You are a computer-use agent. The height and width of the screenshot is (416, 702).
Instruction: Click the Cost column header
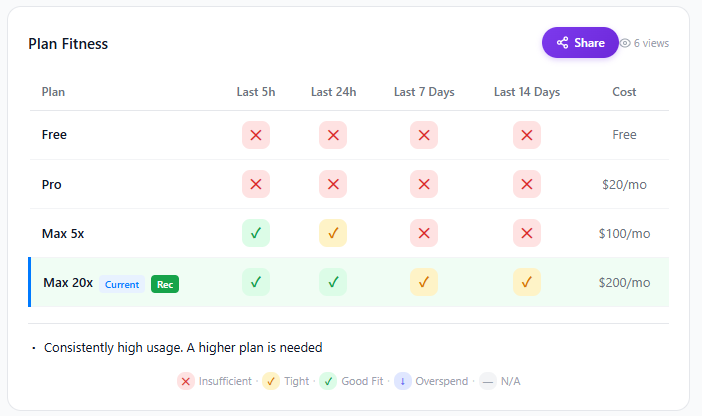[624, 92]
